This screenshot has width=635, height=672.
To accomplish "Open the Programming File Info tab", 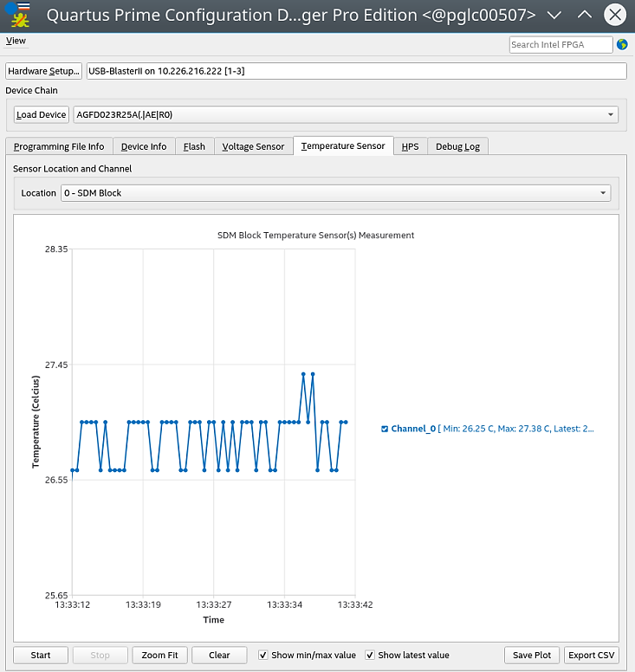I will 59,146.
